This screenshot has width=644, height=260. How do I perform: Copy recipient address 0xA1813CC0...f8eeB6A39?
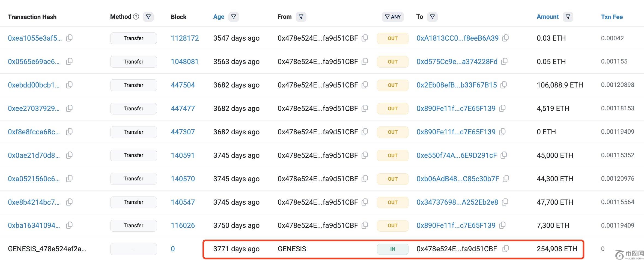click(505, 38)
